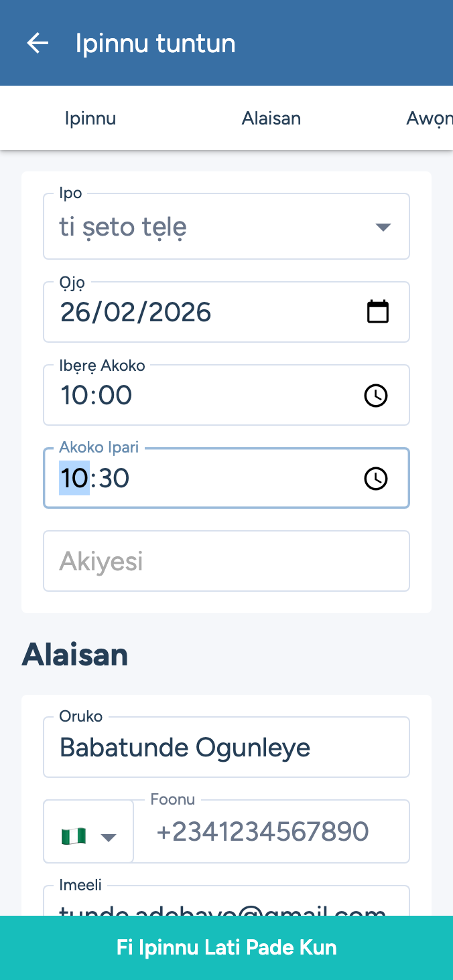Select the 'ti ṣeto tẹlẹ' status value

tap(123, 228)
